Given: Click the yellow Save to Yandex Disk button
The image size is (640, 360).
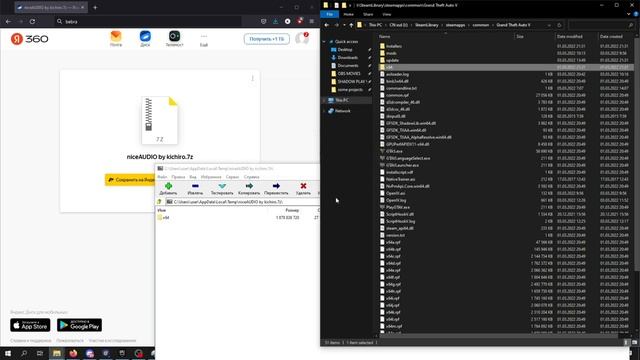Looking at the screenshot, I should (x=130, y=180).
